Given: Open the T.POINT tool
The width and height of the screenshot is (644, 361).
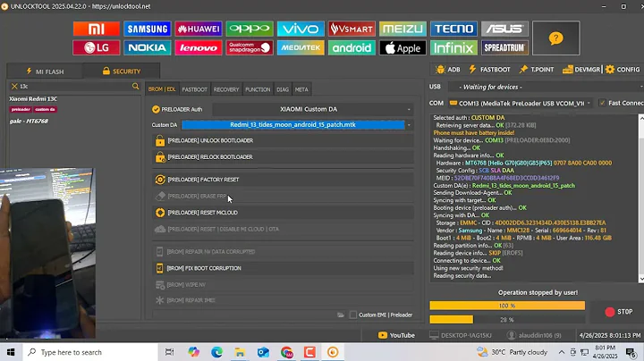Looking at the screenshot, I should click(537, 70).
